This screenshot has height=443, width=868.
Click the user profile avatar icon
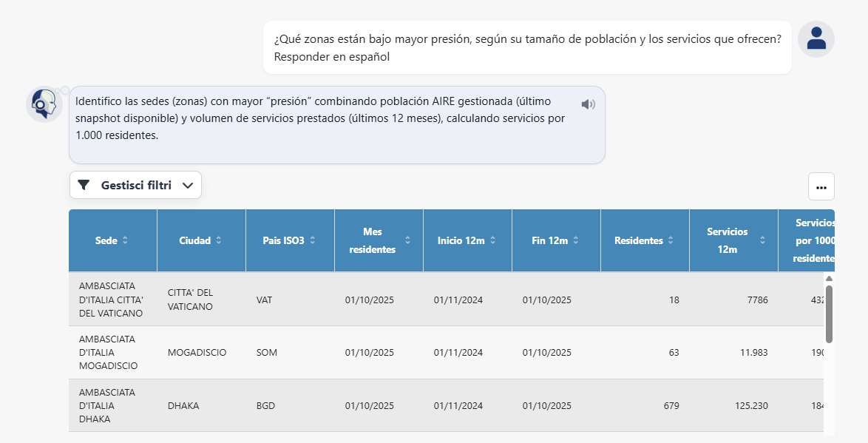816,38
